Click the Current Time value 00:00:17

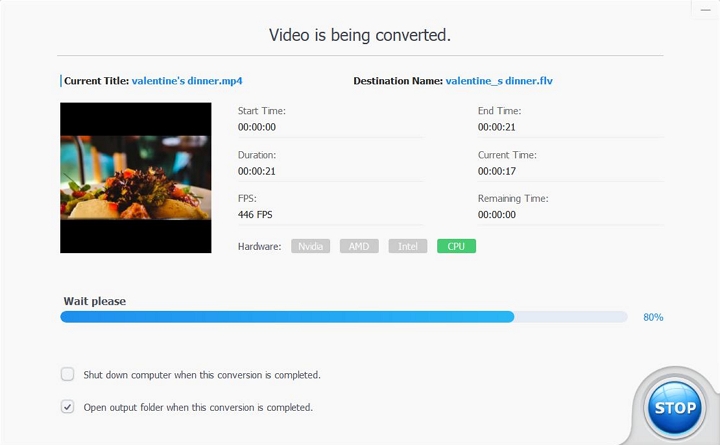click(497, 171)
